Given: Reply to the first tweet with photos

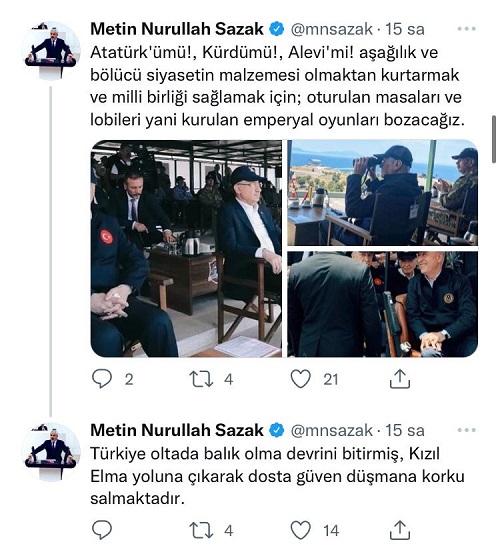Looking at the screenshot, I should tap(102, 379).
